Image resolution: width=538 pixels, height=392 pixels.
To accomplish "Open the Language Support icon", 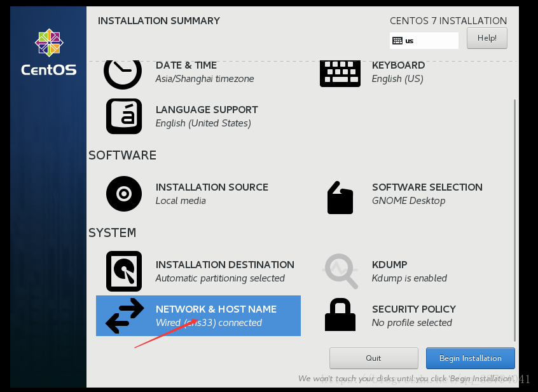I will click(124, 116).
